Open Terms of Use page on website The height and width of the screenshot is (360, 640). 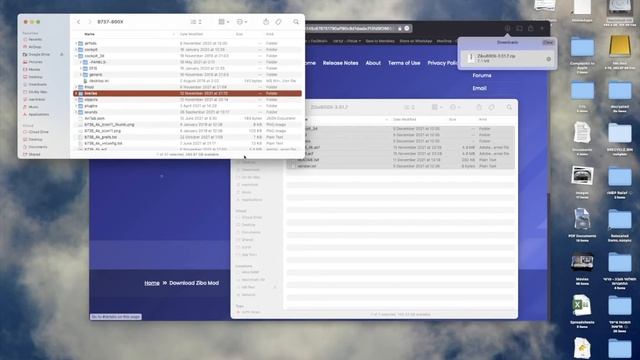[x=404, y=63]
